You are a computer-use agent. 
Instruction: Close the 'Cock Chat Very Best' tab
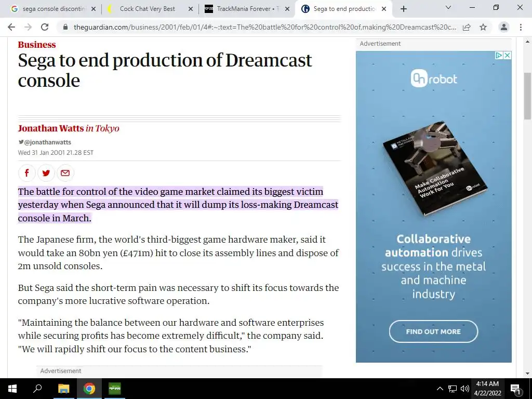pos(191,9)
